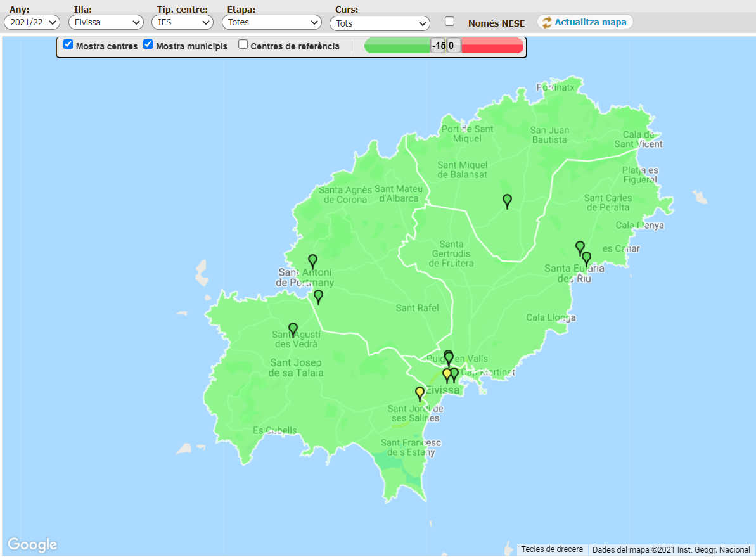
Task: Open the Any dropdown showing 2021/22
Action: pos(32,22)
